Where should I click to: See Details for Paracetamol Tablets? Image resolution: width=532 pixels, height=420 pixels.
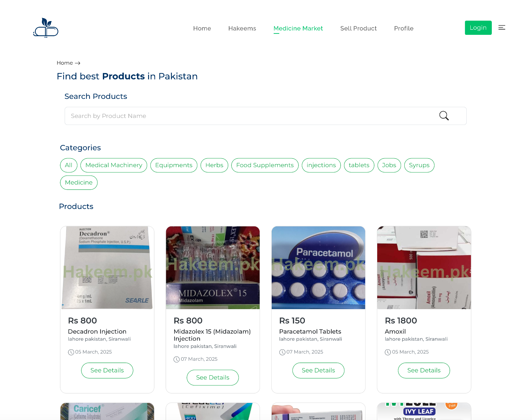coord(318,370)
